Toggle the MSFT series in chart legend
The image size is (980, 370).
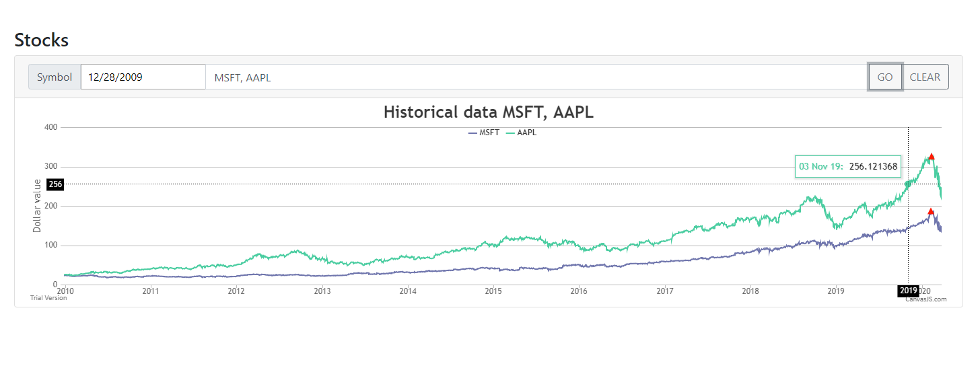[484, 133]
